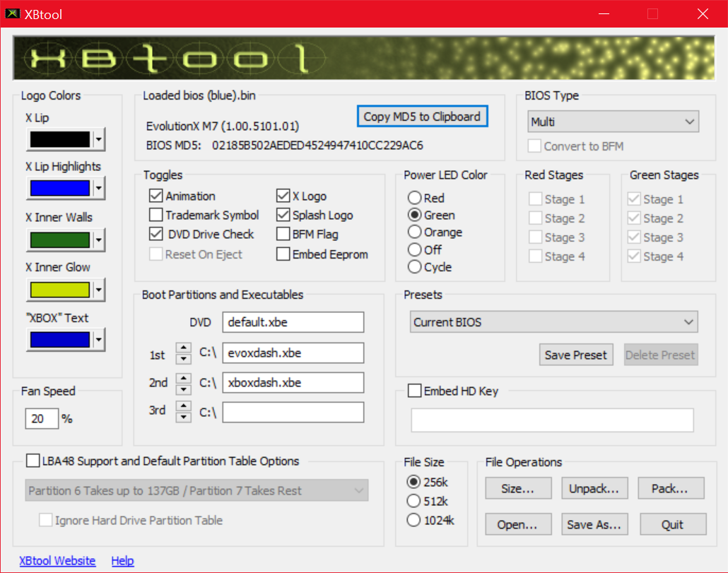Click the Pack... button
Image resolution: width=728 pixels, height=573 pixels.
pyautogui.click(x=671, y=488)
